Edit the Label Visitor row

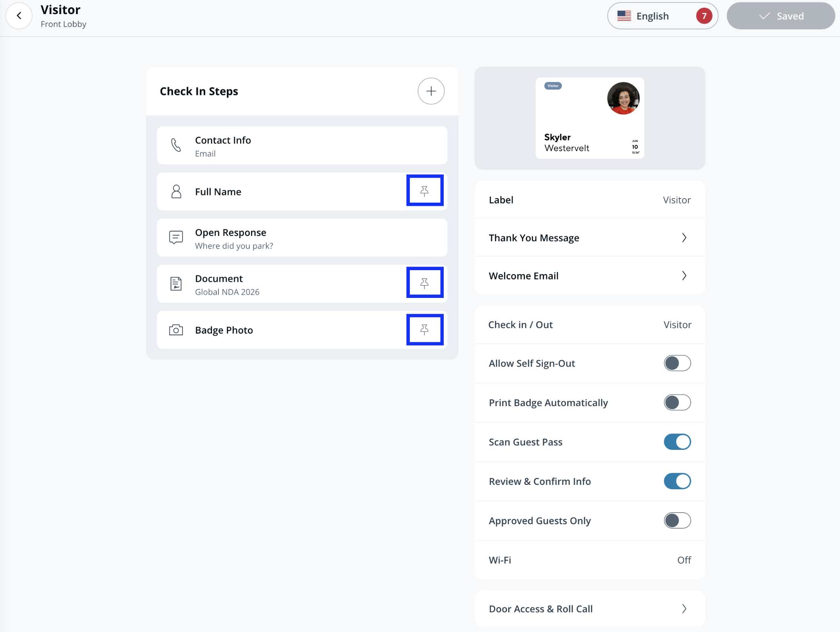[589, 200]
